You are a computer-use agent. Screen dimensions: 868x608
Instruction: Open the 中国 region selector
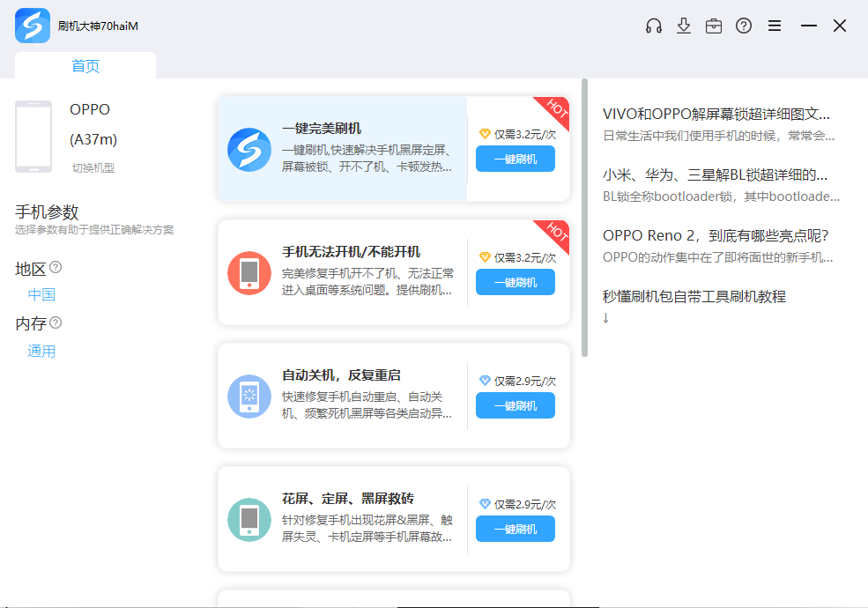point(41,294)
